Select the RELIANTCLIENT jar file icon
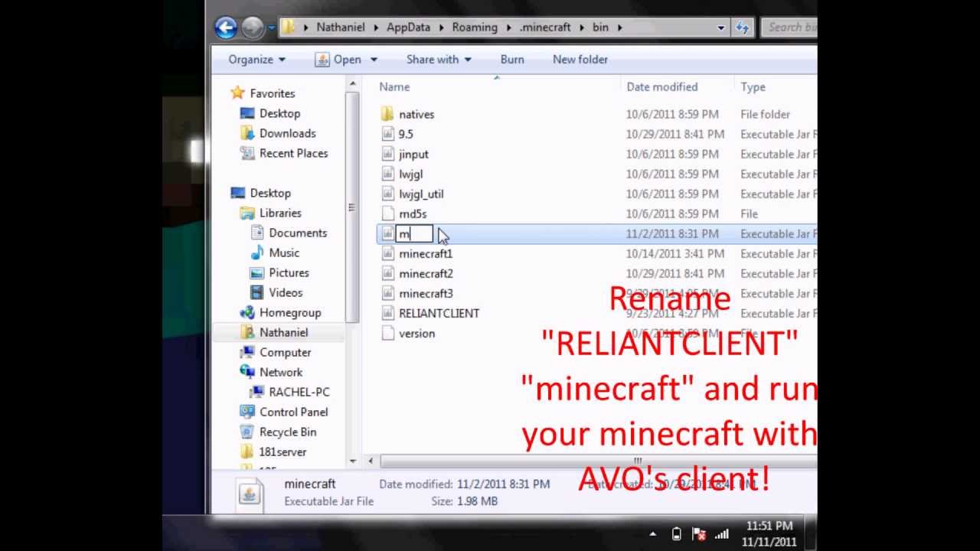980x551 pixels. click(x=387, y=313)
